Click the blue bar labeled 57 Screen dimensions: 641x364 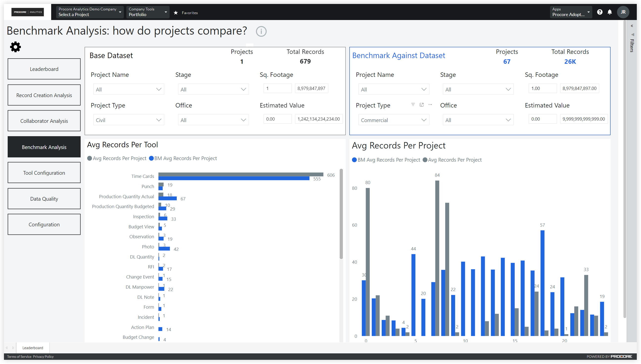click(542, 283)
